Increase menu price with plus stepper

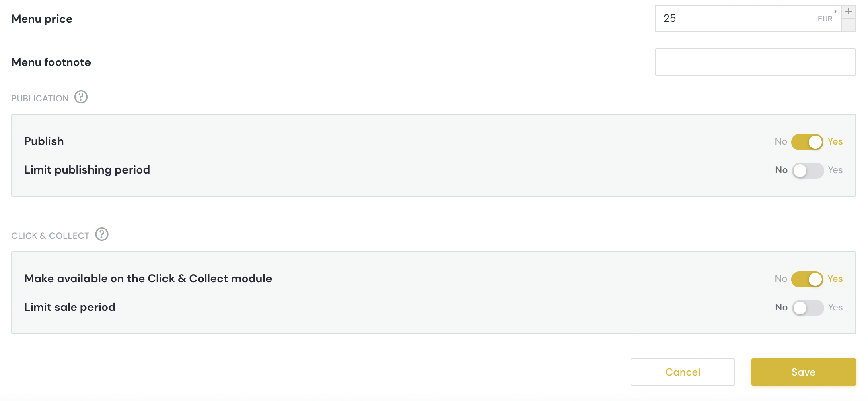click(849, 12)
